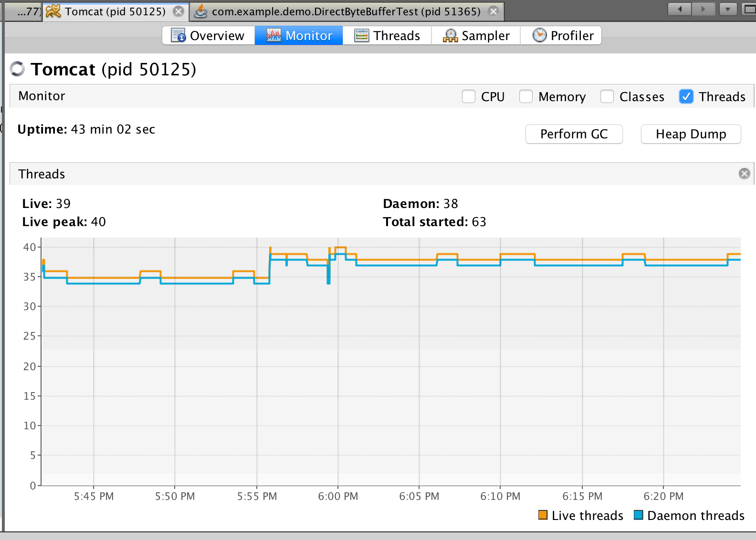Click the Daemon threads legend label
This screenshot has height=540, width=756.
[x=696, y=516]
